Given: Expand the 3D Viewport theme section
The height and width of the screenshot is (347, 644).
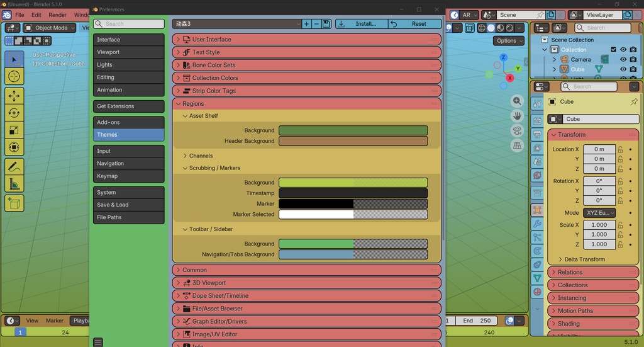Looking at the screenshot, I should [x=307, y=283].
